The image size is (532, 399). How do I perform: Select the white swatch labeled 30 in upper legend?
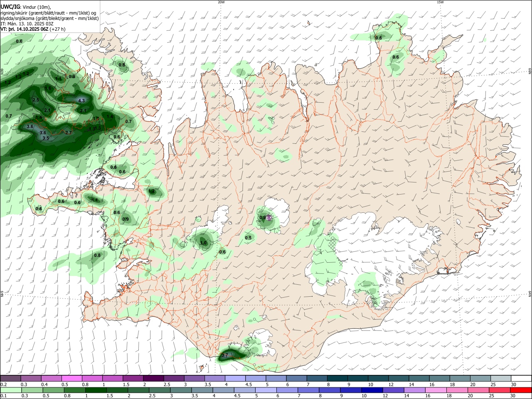(521, 378)
